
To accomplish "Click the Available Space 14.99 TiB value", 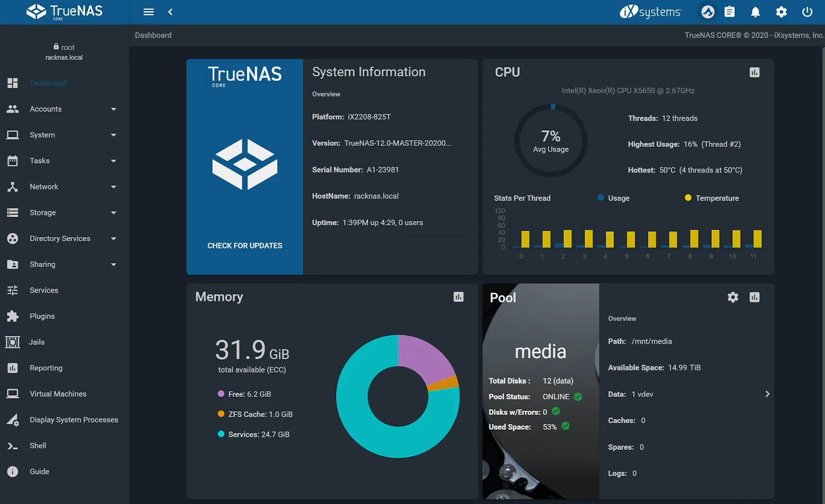I will click(x=684, y=367).
